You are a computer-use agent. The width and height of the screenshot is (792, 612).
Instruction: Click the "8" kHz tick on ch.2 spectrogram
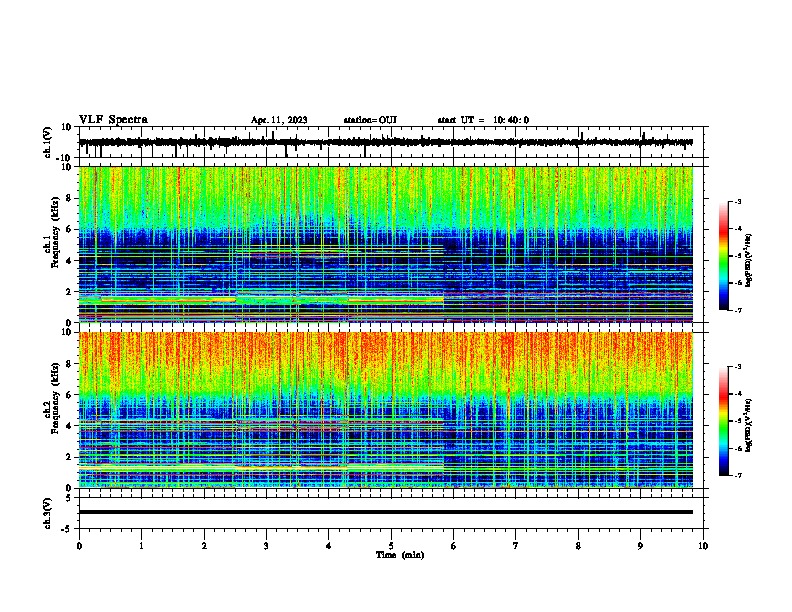click(x=70, y=364)
